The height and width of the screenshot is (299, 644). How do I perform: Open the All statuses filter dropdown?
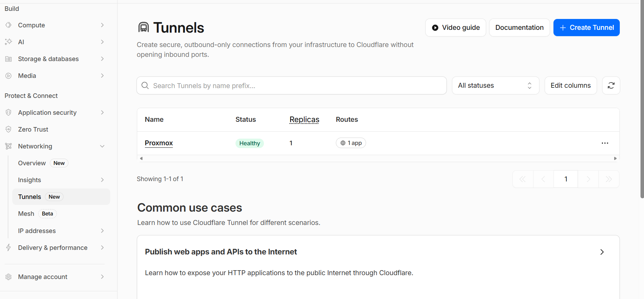pos(496,86)
